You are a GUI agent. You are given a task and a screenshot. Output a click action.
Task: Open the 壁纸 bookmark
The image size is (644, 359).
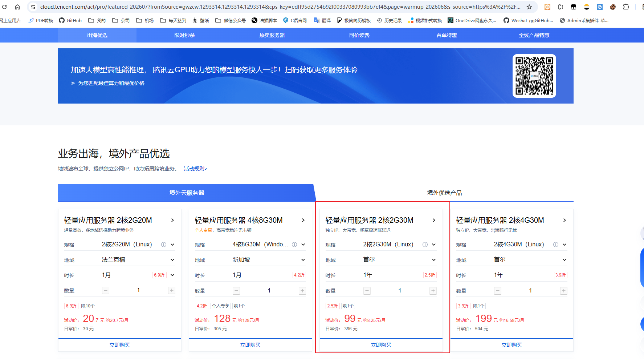[201, 21]
